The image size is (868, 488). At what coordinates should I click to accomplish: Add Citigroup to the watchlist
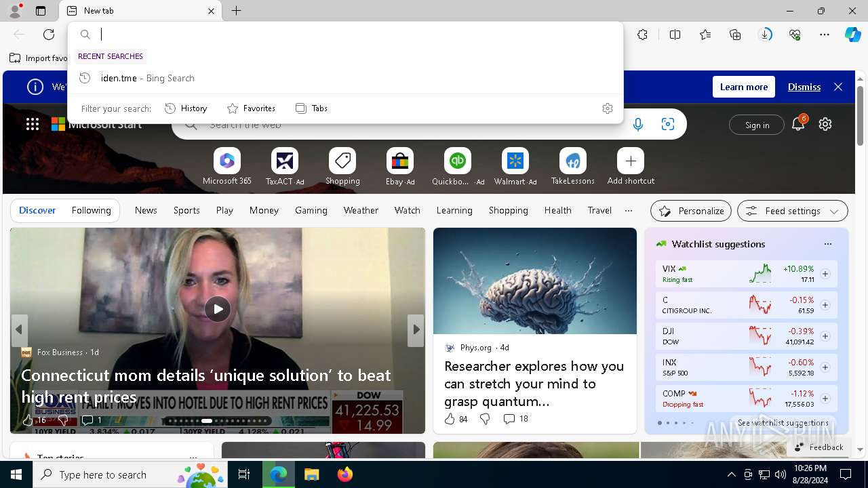(825, 305)
